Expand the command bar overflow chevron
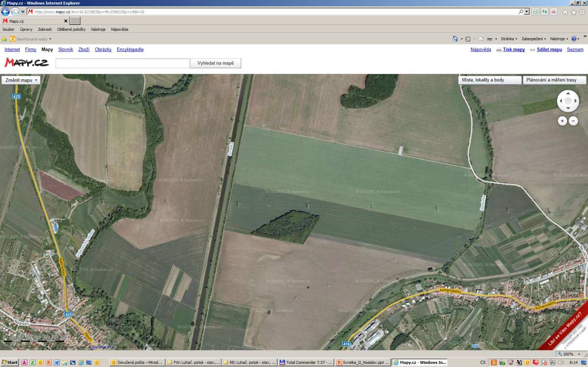The width and height of the screenshot is (588, 367). 585,37
